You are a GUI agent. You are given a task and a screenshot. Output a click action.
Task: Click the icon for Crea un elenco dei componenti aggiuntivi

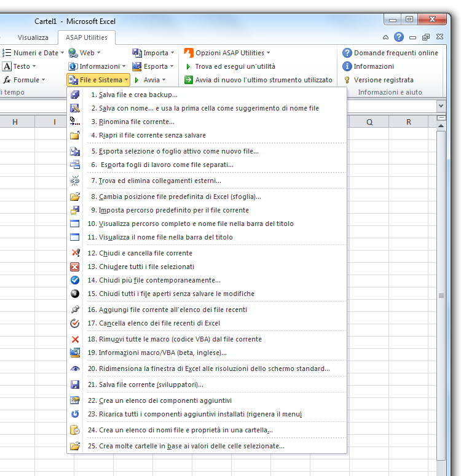point(75,400)
